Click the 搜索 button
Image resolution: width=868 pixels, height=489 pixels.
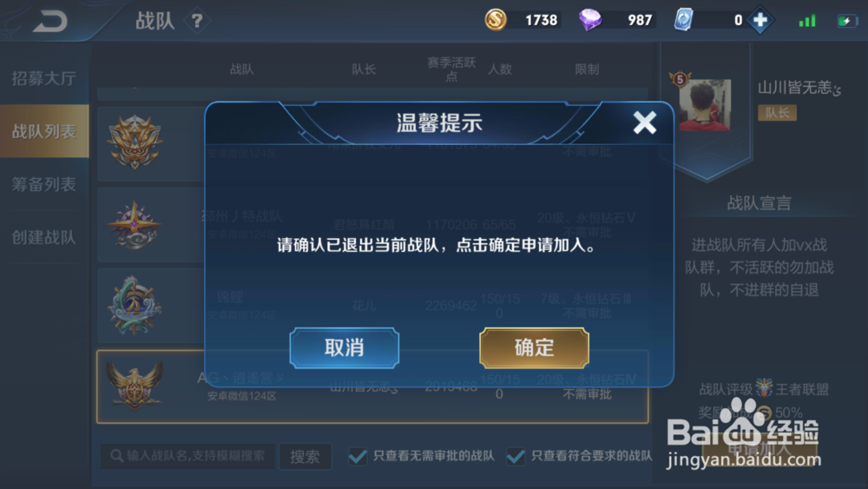(x=305, y=456)
